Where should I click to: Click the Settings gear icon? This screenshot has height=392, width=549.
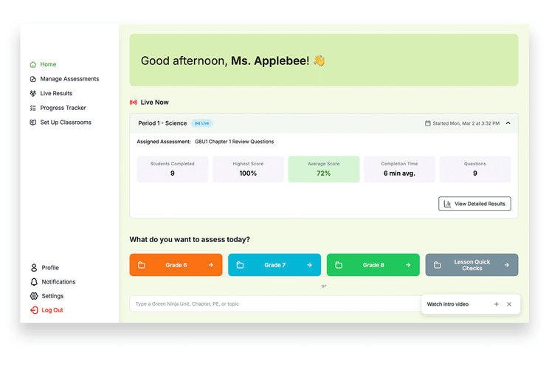(34, 296)
